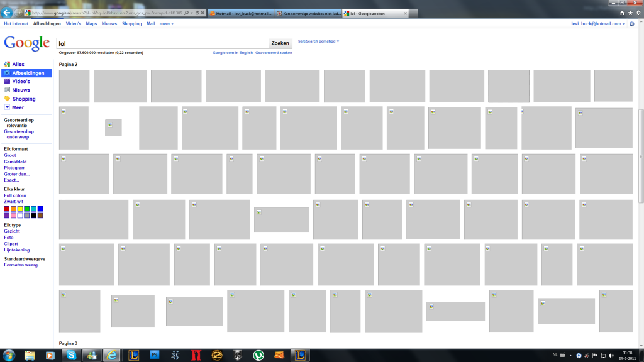The height and width of the screenshot is (362, 644).
Task: Select the Afbeeldingen sidebar icon
Action: (7, 73)
